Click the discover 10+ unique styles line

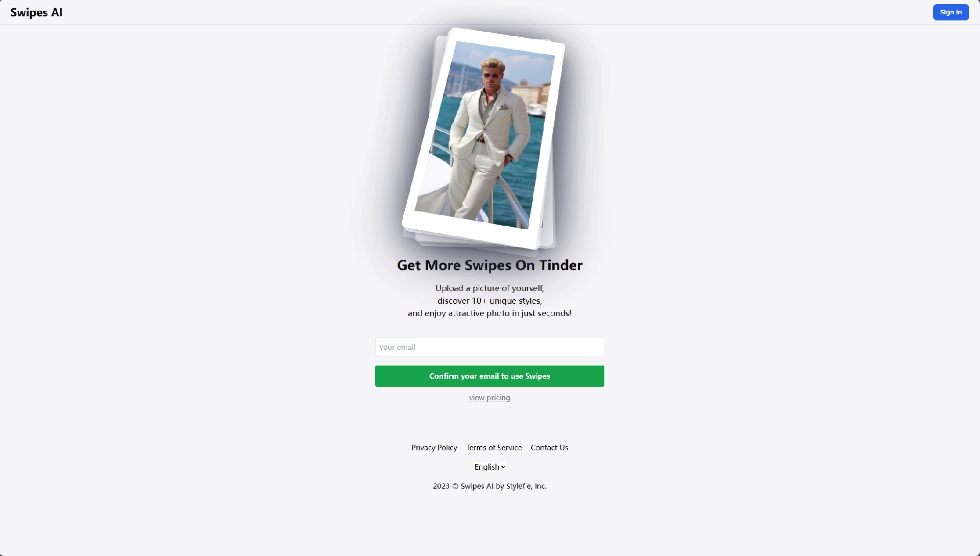489,301
